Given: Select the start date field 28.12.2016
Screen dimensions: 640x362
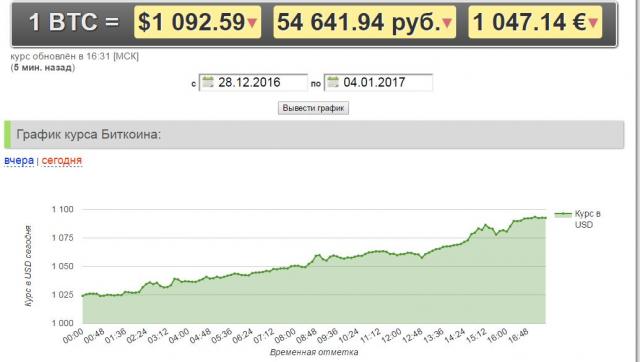Looking at the screenshot, I should coord(253,82).
